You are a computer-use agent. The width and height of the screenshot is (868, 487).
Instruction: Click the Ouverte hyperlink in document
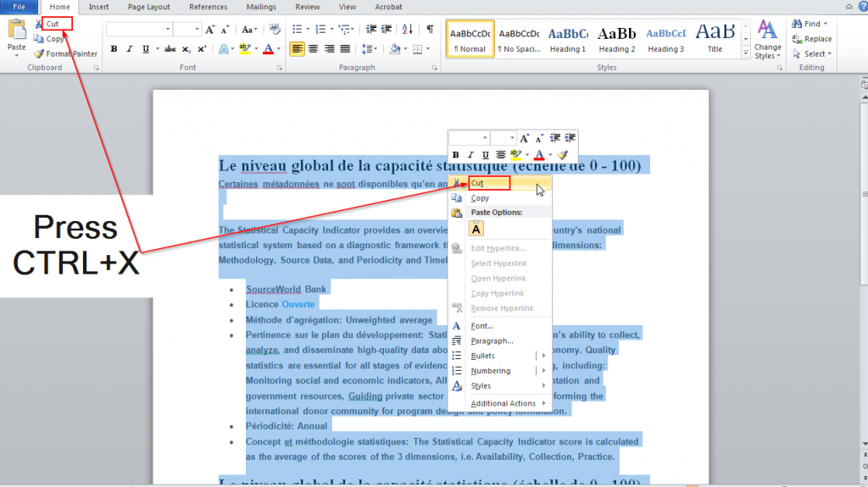click(x=298, y=304)
